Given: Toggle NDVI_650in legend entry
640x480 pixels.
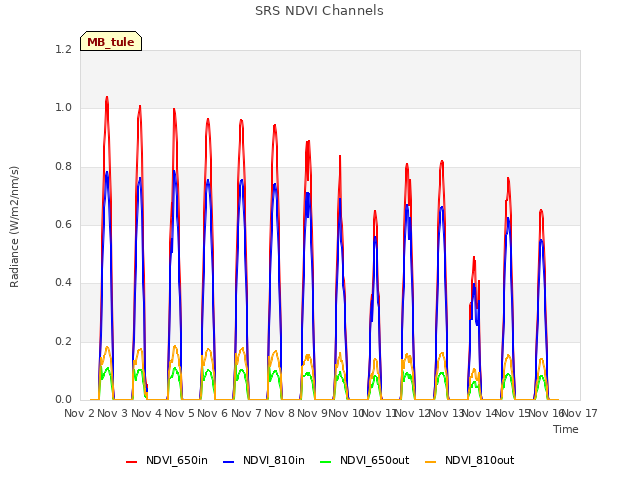Looking at the screenshot, I should [167, 461].
